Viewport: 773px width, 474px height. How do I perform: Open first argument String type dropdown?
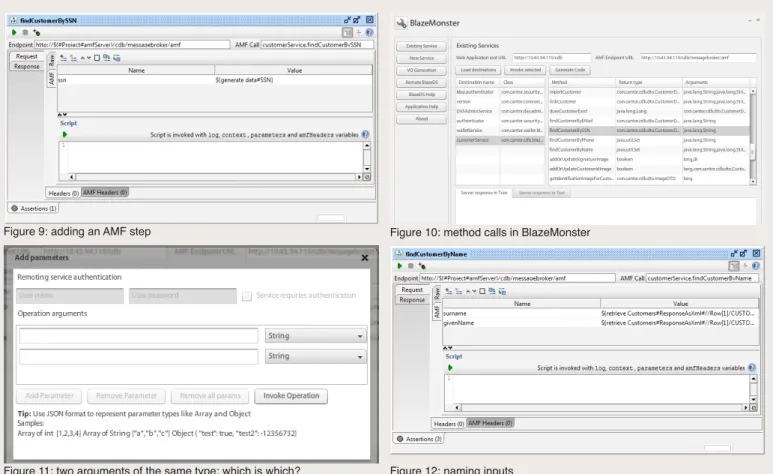pos(316,336)
